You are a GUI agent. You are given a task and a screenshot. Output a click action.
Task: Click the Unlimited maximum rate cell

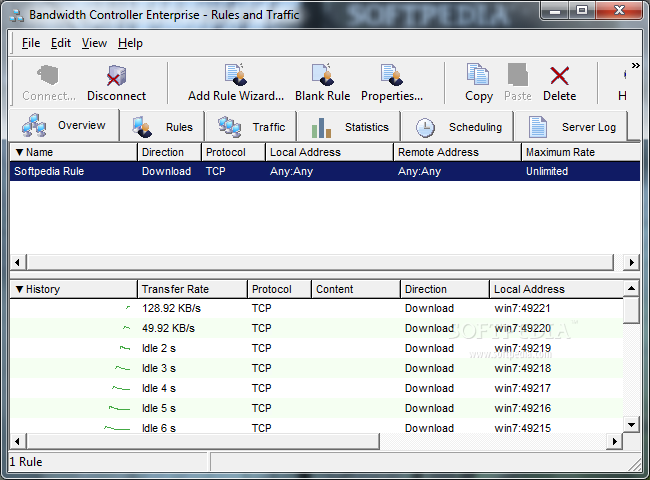click(547, 171)
